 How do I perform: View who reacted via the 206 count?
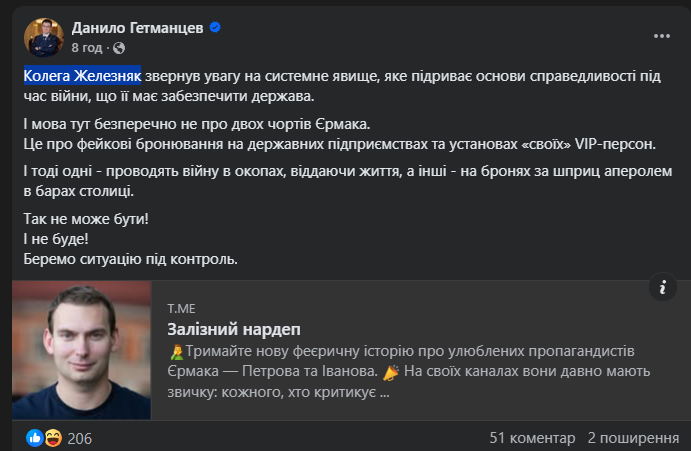pos(80,438)
